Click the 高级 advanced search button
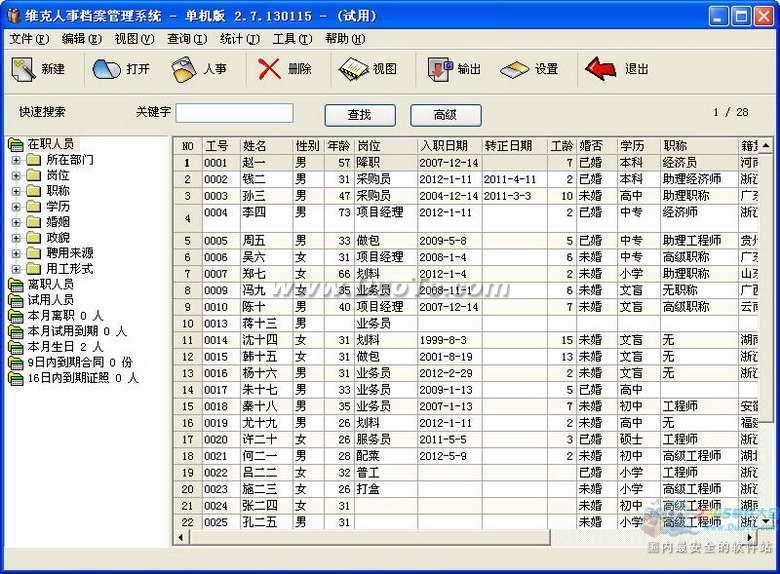 tap(446, 115)
